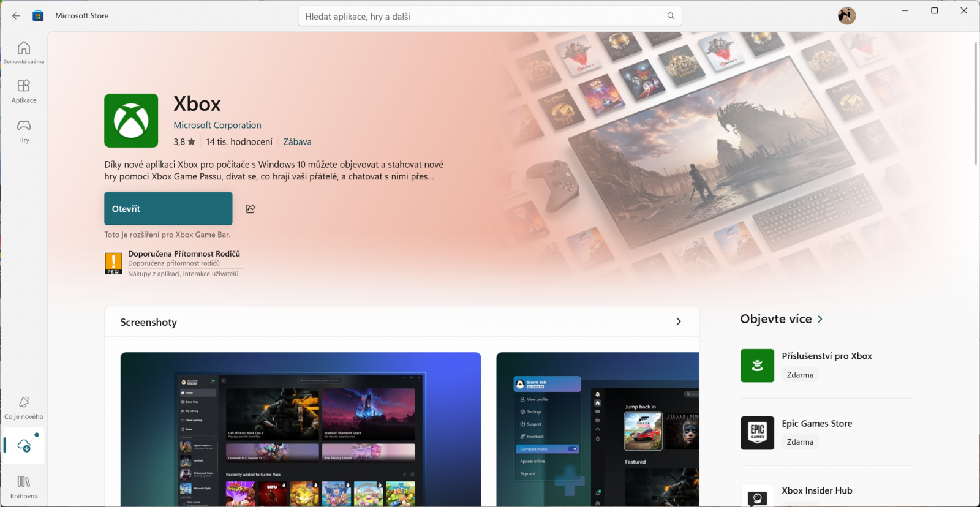This screenshot has height=507, width=980.
Task: Open Co je nového
Action: 24,408
